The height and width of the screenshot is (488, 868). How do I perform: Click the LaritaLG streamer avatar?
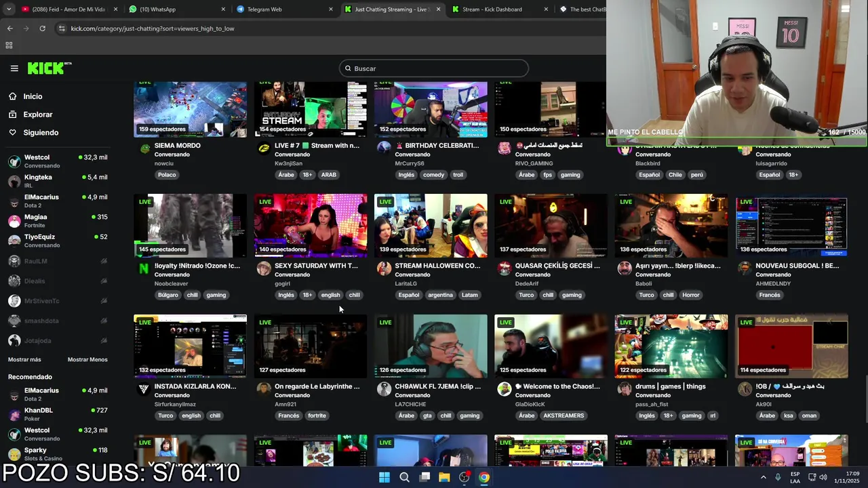384,269
